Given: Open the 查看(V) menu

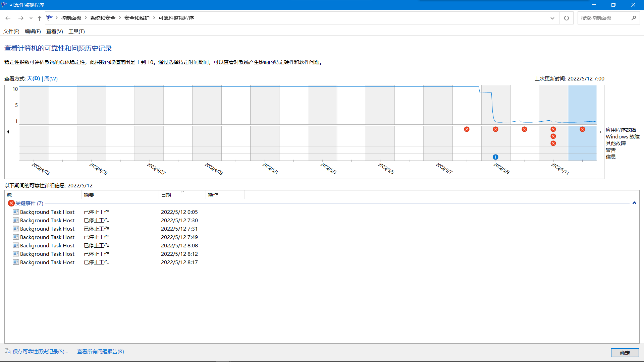Looking at the screenshot, I should (54, 31).
